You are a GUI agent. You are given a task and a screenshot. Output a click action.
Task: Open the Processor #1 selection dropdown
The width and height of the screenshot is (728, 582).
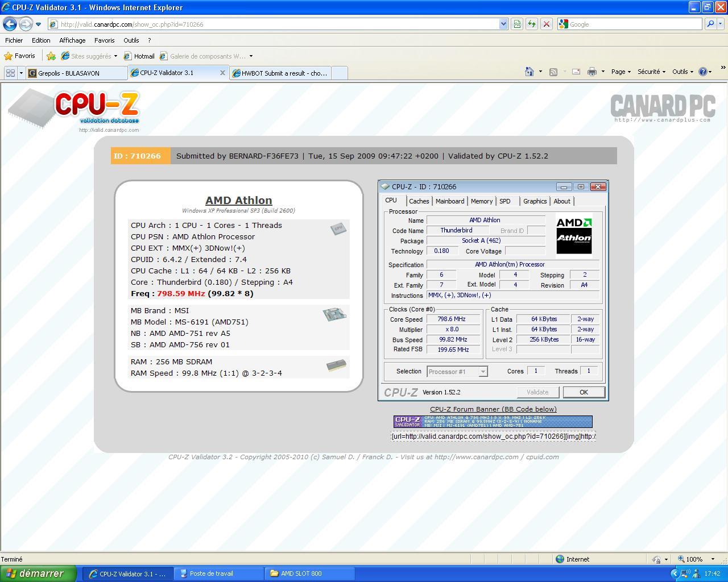457,372
